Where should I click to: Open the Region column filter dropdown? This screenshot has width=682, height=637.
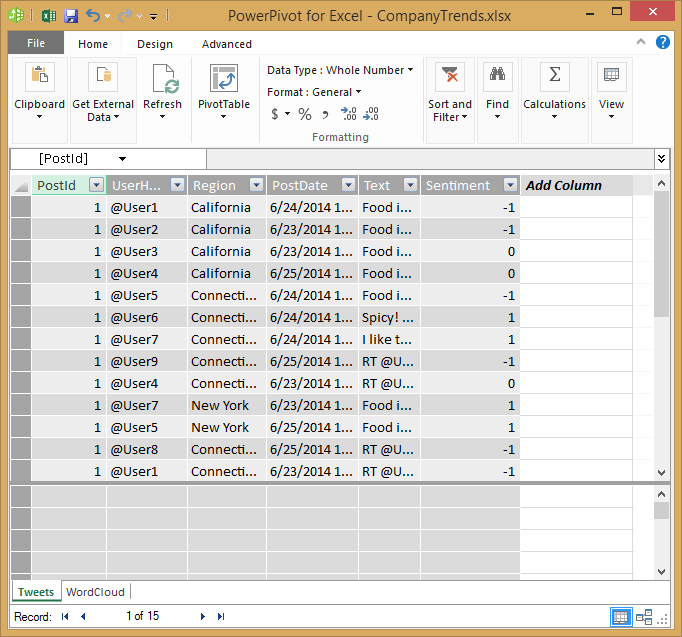[256, 185]
